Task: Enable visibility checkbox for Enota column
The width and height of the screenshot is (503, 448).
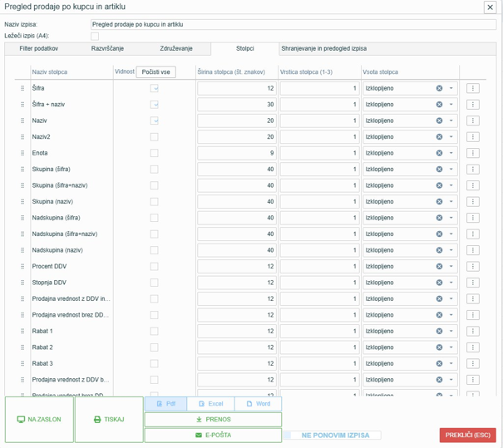Action: point(155,153)
